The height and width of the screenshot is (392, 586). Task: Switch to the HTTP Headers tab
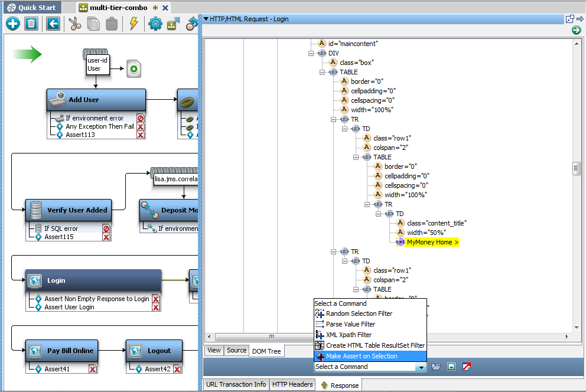click(292, 384)
